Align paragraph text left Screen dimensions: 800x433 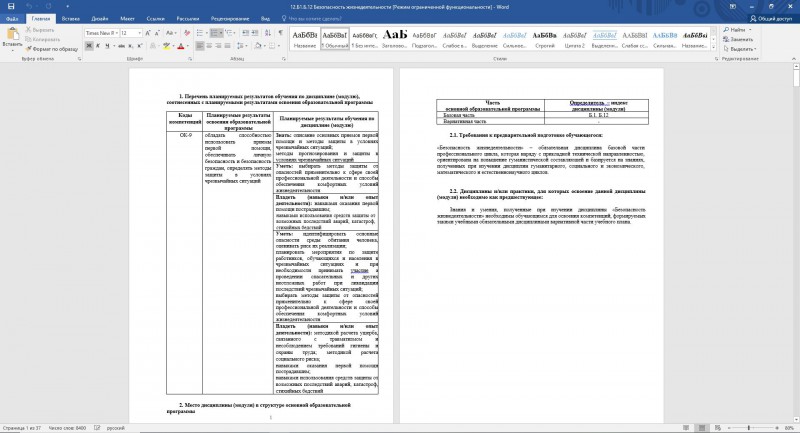tap(200, 46)
